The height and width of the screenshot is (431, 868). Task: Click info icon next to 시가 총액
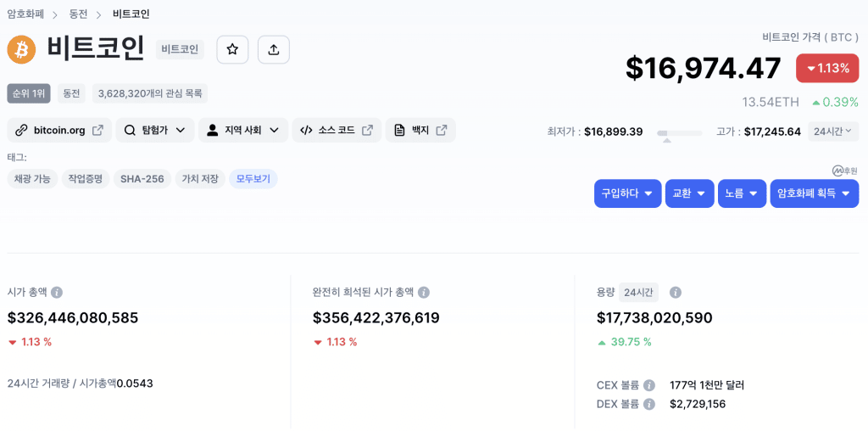[57, 293]
